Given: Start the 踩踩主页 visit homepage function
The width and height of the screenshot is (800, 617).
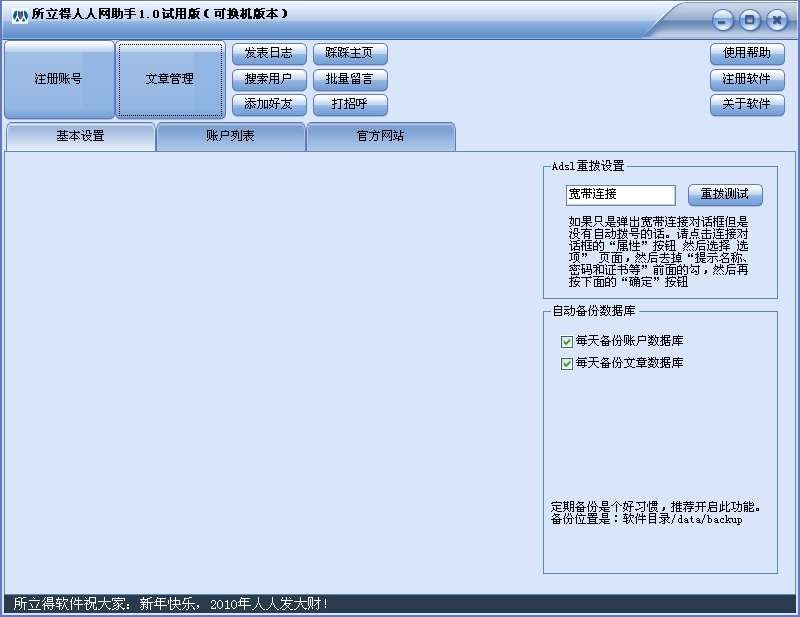Looking at the screenshot, I should (350, 54).
